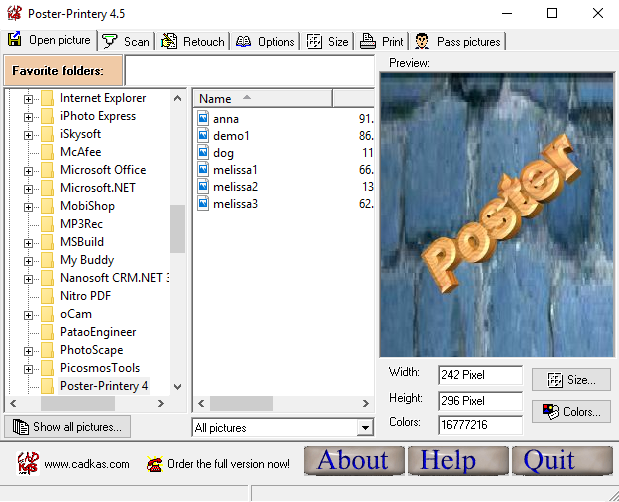Screen dimensions: 619x502
Task: Switch to the Scan tab
Action: click(126, 41)
